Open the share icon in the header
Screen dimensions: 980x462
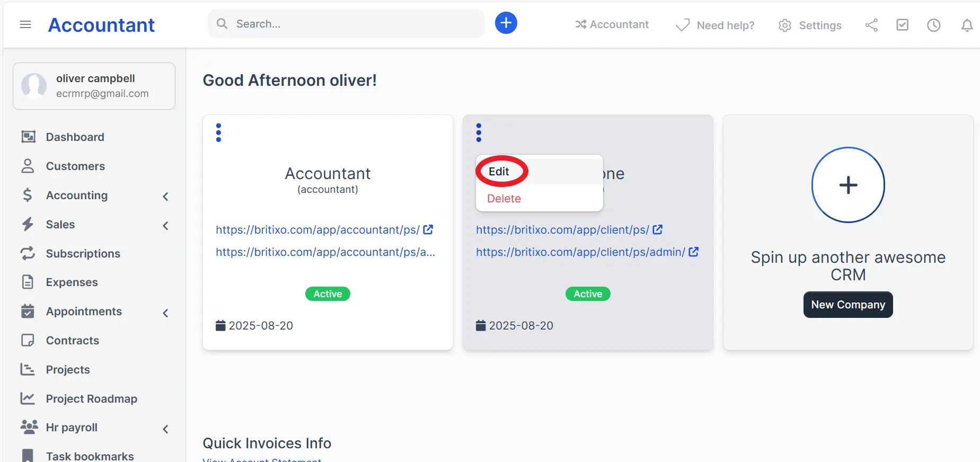click(x=871, y=25)
